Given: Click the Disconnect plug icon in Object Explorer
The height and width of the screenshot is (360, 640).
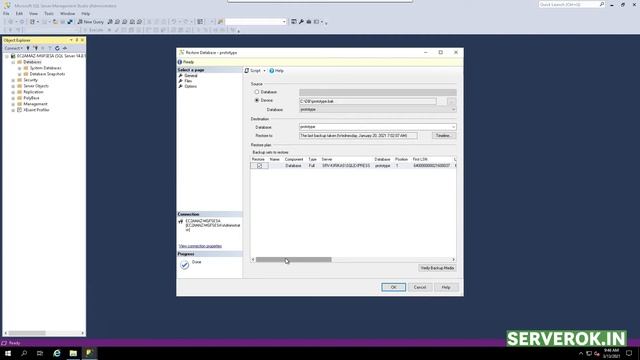Looking at the screenshot, I should pyautogui.click(x=35, y=48).
